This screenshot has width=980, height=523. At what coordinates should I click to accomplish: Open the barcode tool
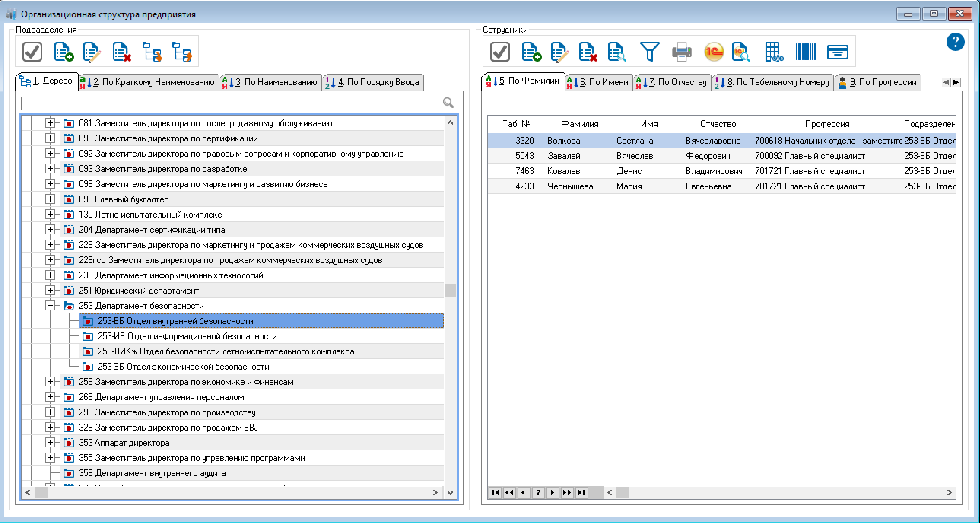(805, 52)
